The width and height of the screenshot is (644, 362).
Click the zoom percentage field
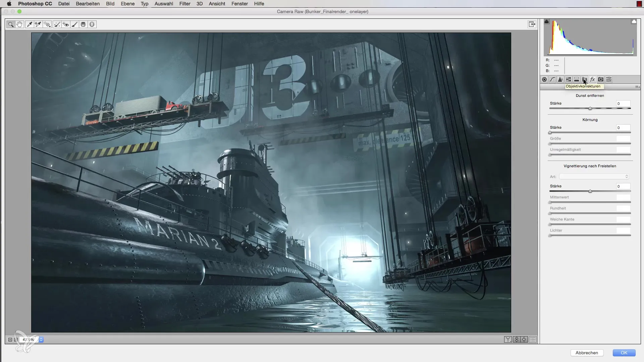[x=29, y=340]
